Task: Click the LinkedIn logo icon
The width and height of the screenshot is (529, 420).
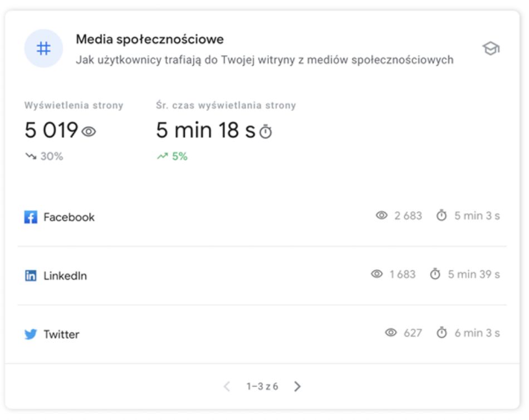Action: coord(31,275)
